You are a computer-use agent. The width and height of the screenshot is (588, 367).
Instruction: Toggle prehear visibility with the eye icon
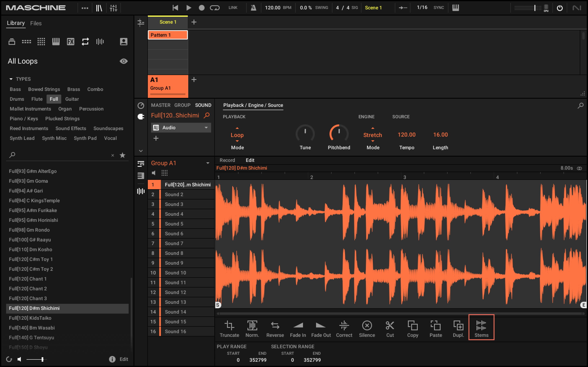124,61
